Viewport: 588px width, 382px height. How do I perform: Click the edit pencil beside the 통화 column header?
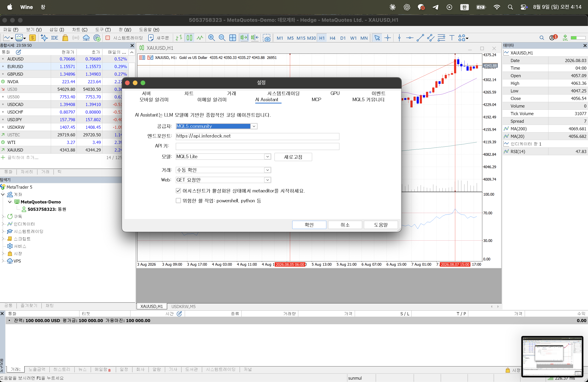[18, 52]
